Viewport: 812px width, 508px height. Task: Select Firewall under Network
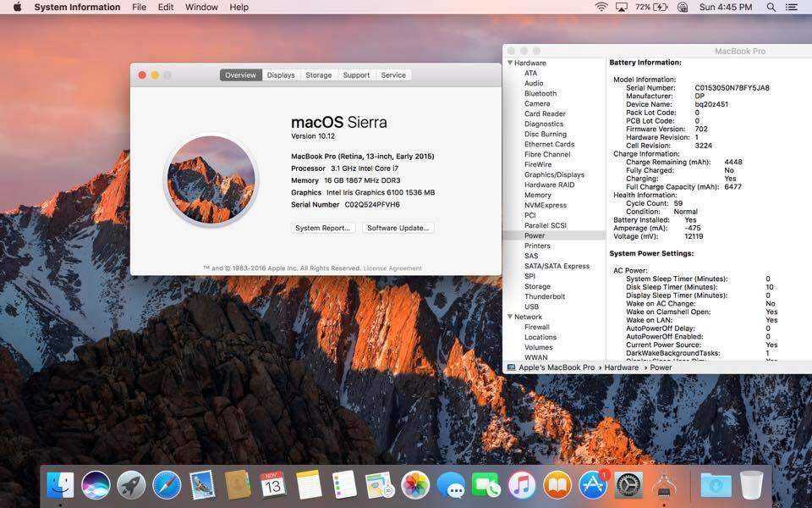537,327
